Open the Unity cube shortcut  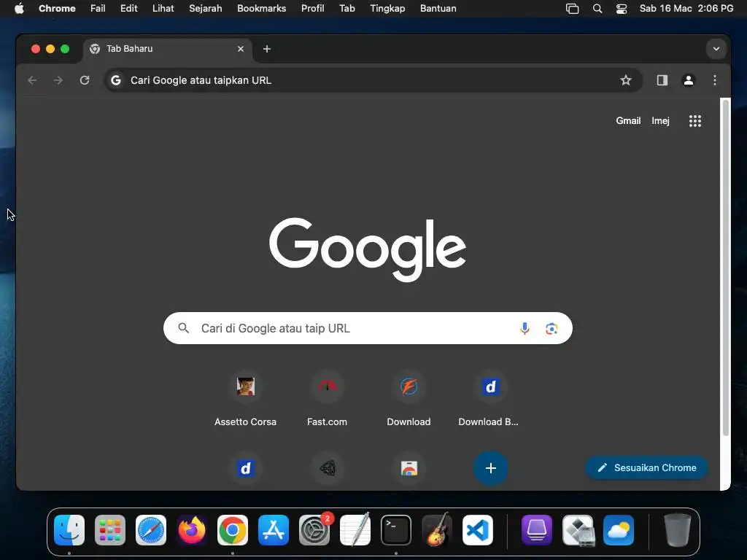coord(328,468)
